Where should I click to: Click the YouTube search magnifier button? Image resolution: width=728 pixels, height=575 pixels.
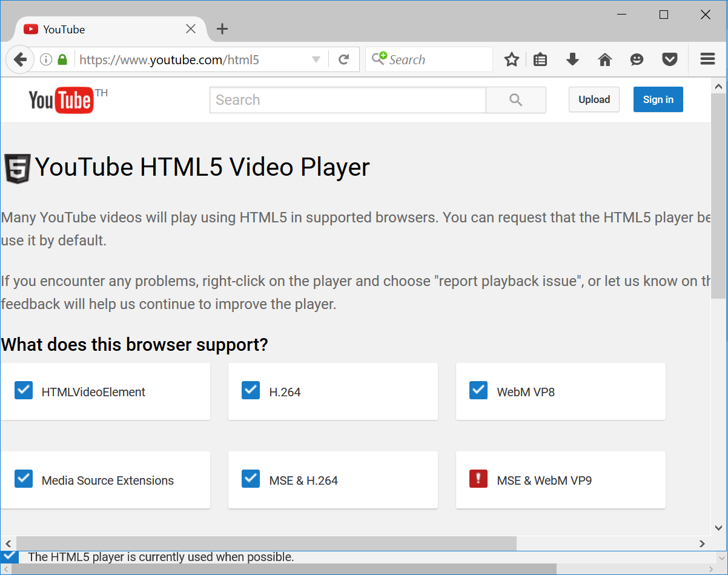click(516, 100)
